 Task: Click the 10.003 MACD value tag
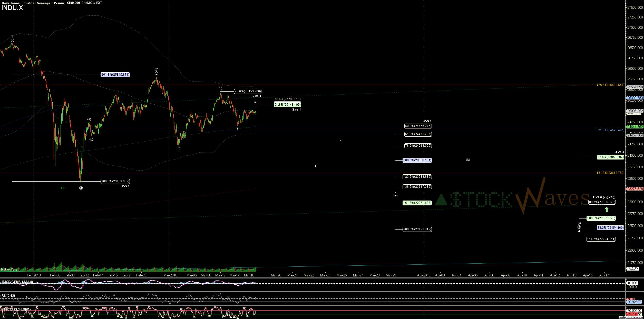point(632,283)
